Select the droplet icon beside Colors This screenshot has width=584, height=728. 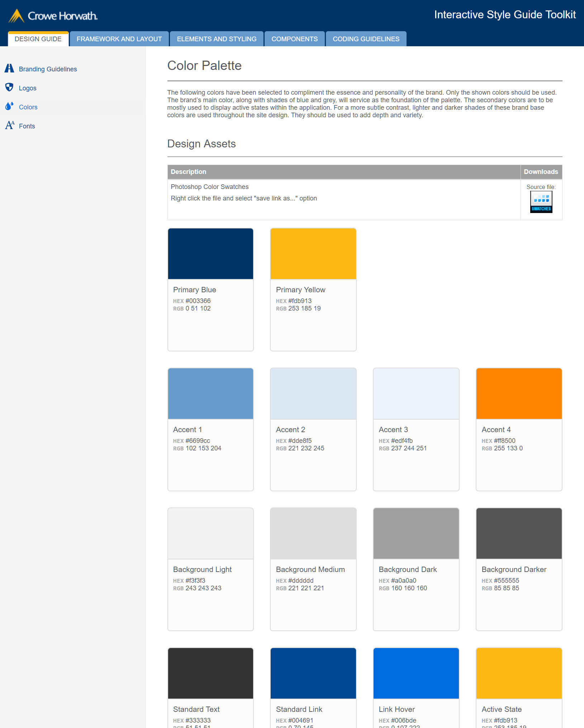[x=10, y=106]
